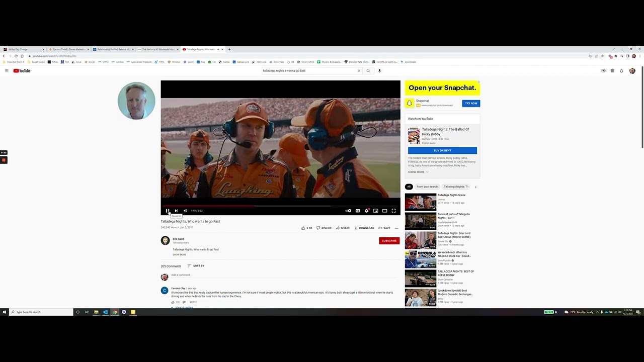Switch to the Contact Detail browser tab
Image resolution: width=644 pixels, height=362 pixels.
[x=68, y=49]
